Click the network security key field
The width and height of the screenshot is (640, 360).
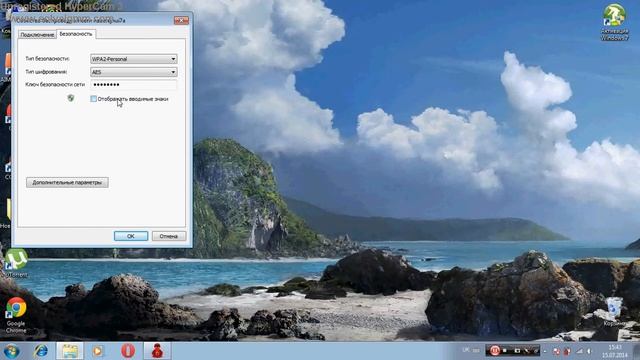click(133, 85)
